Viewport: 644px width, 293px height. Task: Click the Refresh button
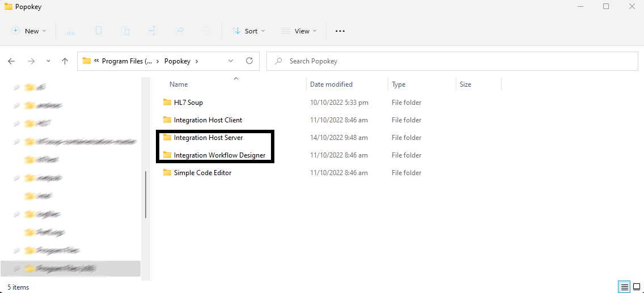pyautogui.click(x=249, y=61)
